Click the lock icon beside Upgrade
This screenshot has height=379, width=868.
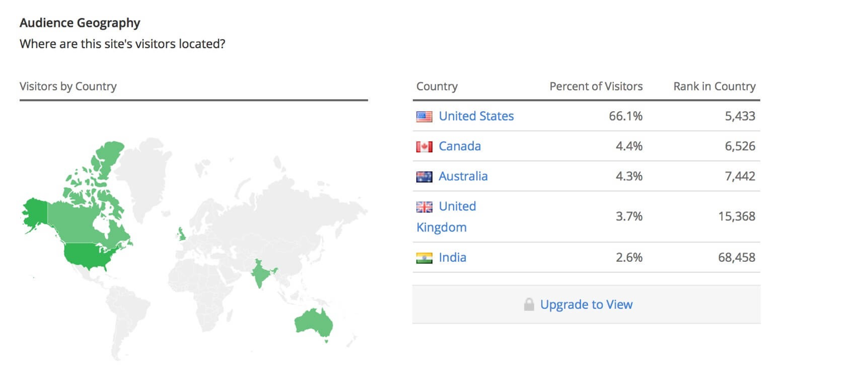click(x=529, y=305)
